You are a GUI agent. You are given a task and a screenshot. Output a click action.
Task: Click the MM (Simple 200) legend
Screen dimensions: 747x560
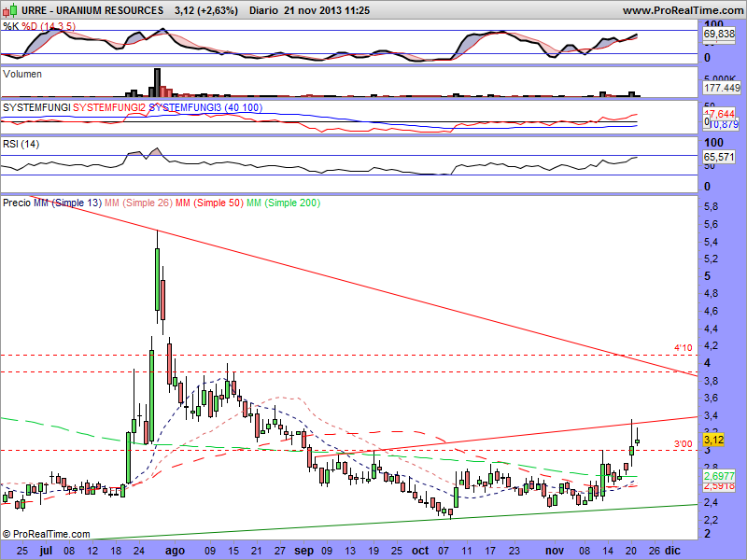(x=283, y=203)
